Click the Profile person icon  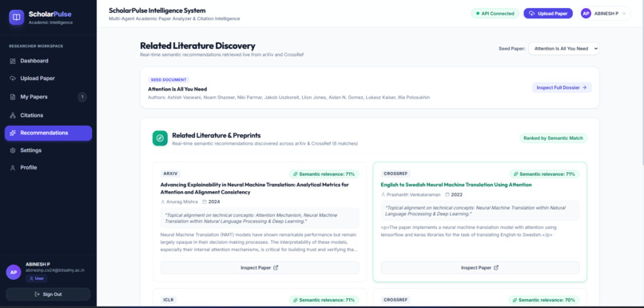click(x=13, y=168)
